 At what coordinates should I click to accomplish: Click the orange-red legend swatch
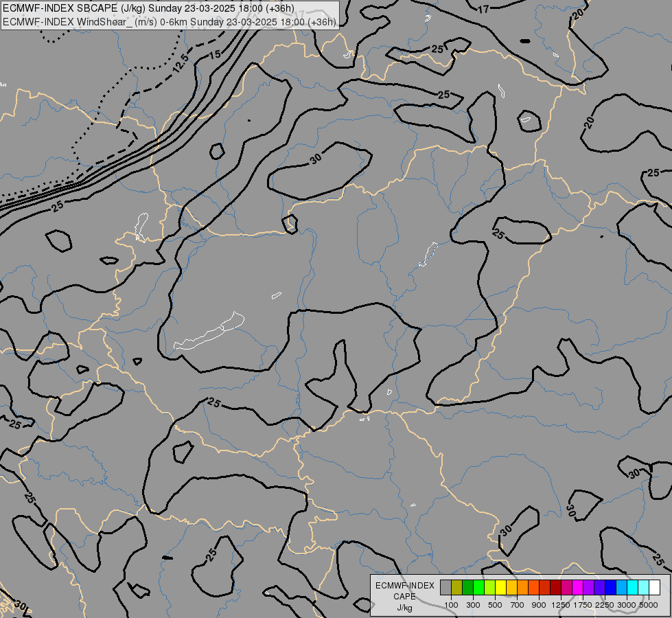533,587
